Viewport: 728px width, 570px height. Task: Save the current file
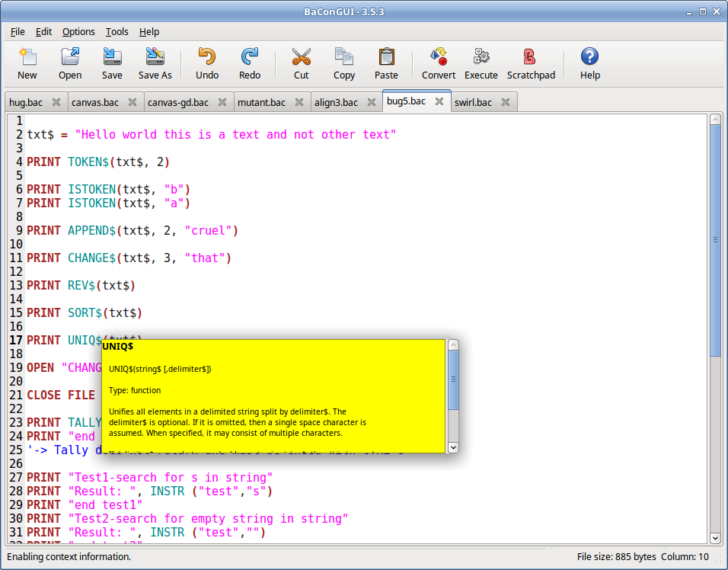coord(112,63)
